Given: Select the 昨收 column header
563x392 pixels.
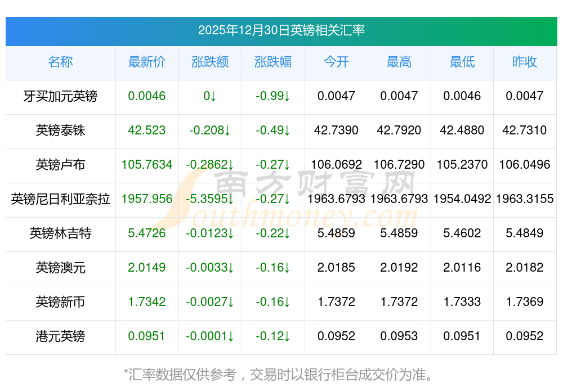Looking at the screenshot, I should [525, 62].
